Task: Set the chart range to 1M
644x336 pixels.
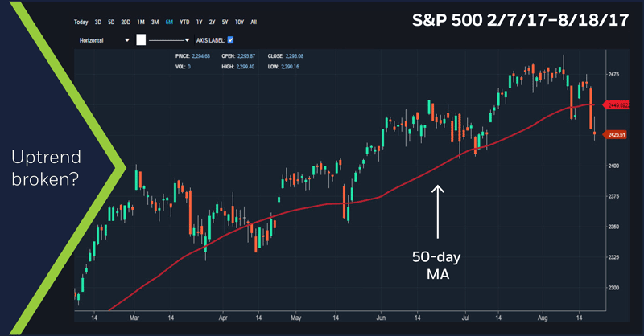Action: pyautogui.click(x=142, y=22)
